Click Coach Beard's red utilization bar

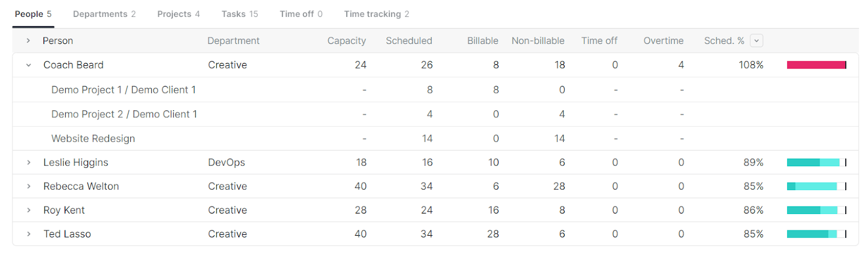coord(816,65)
